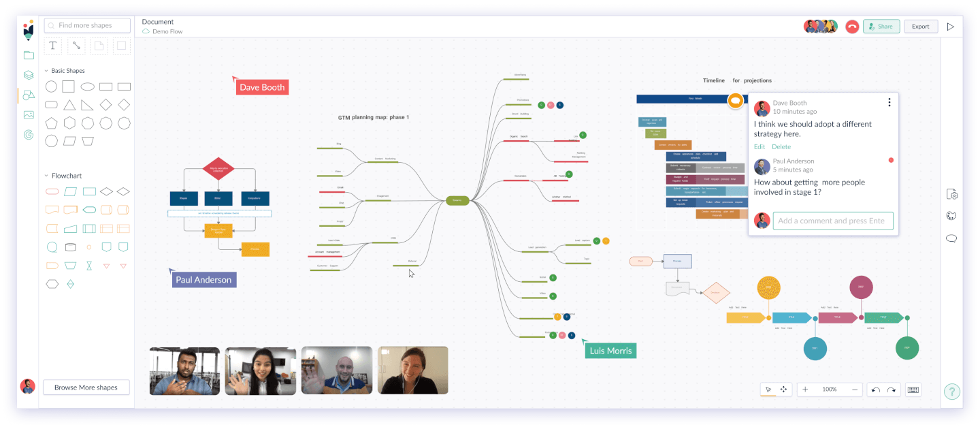Click the Add a comment input field

(833, 221)
